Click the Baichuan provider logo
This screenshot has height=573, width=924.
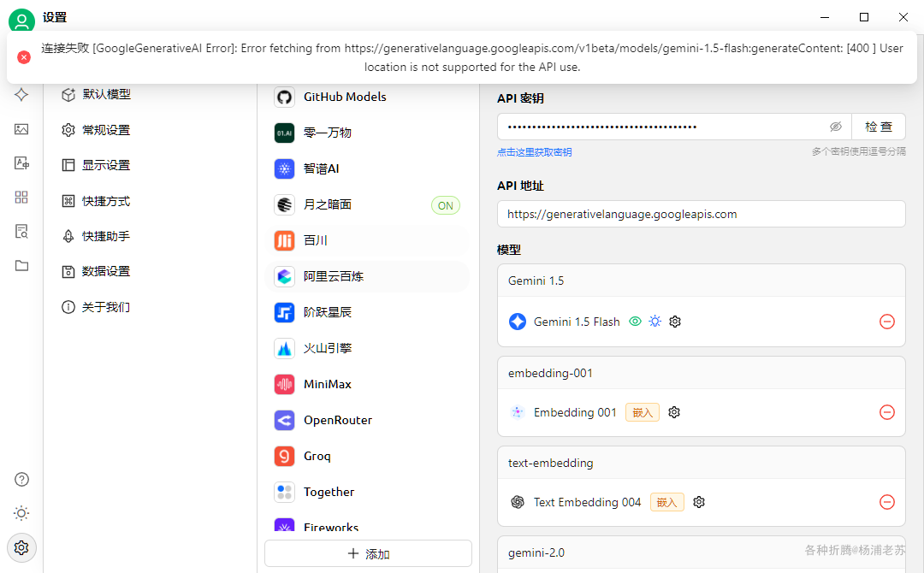pyautogui.click(x=285, y=241)
